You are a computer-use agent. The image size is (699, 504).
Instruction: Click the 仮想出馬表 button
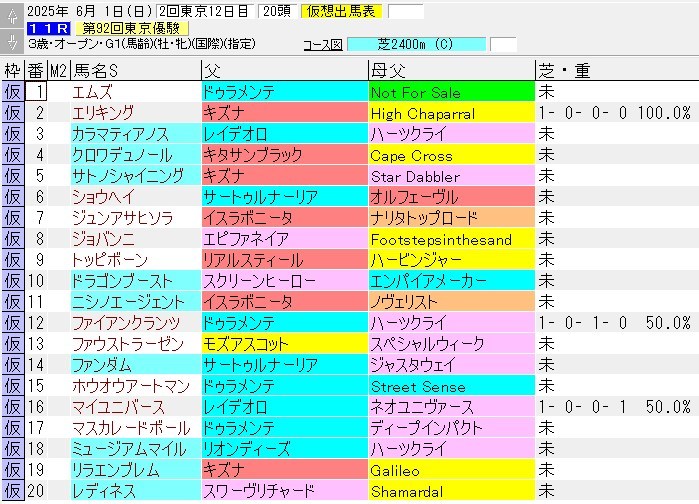(341, 12)
